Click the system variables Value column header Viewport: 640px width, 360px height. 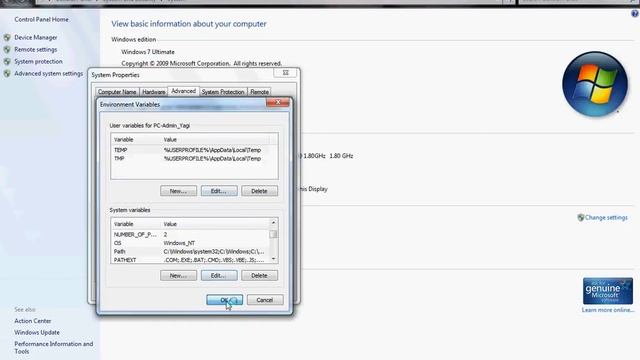coord(216,224)
